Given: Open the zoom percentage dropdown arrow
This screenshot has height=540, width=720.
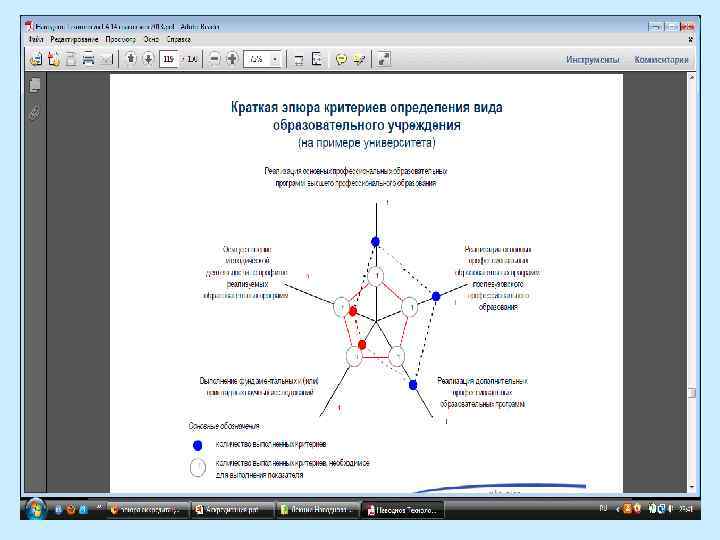Looking at the screenshot, I should [275, 59].
